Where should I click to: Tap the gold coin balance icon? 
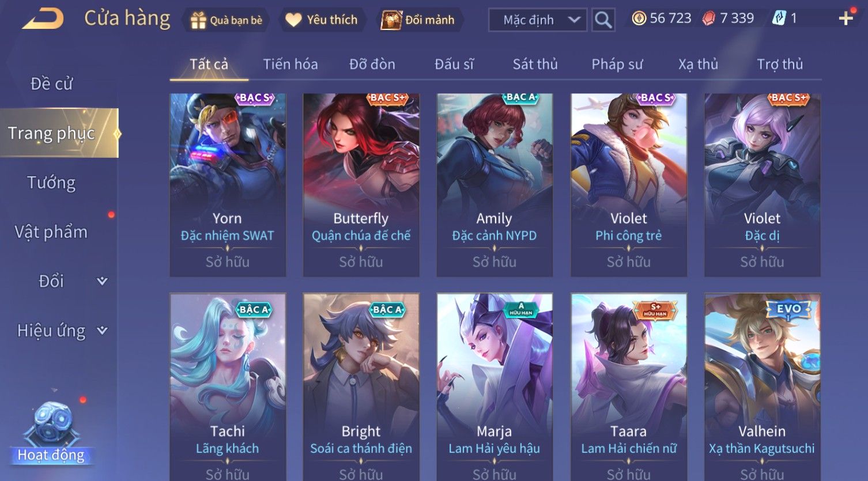pos(639,18)
